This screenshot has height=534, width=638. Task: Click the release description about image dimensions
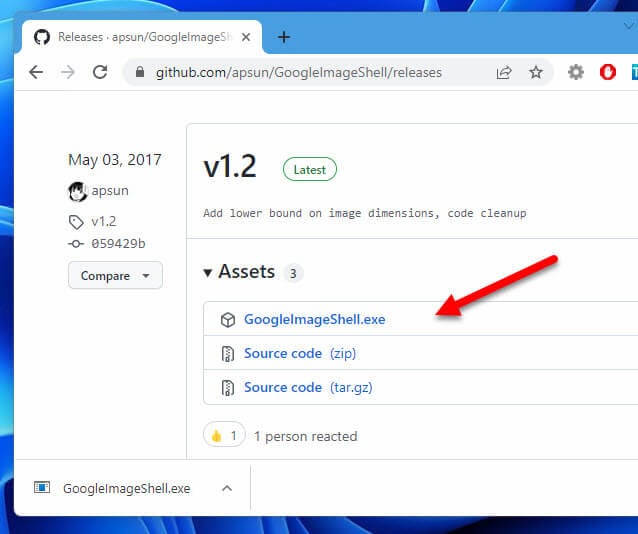pyautogui.click(x=365, y=213)
